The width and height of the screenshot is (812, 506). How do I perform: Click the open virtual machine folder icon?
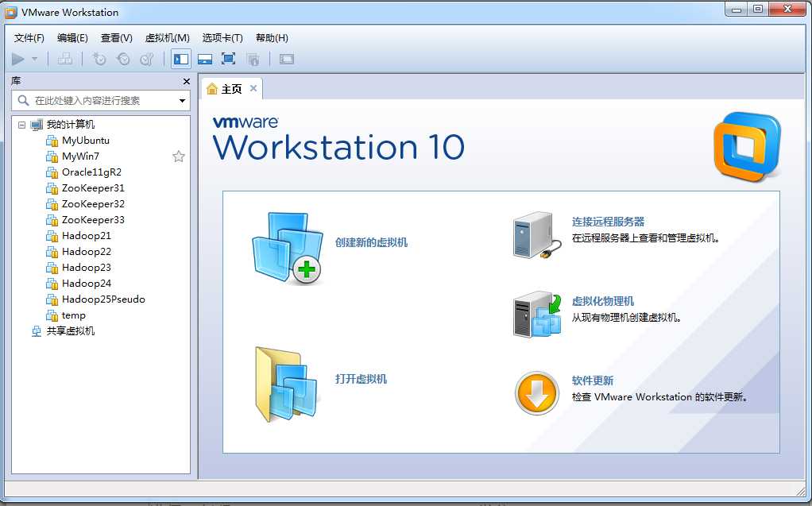point(287,384)
